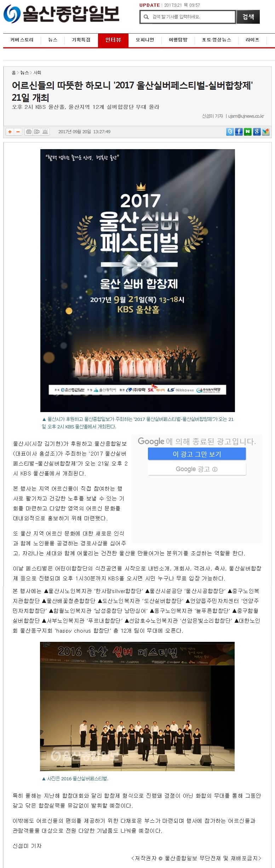
Task: Click the 울산종합일보 site logo
Action: [x=61, y=14]
